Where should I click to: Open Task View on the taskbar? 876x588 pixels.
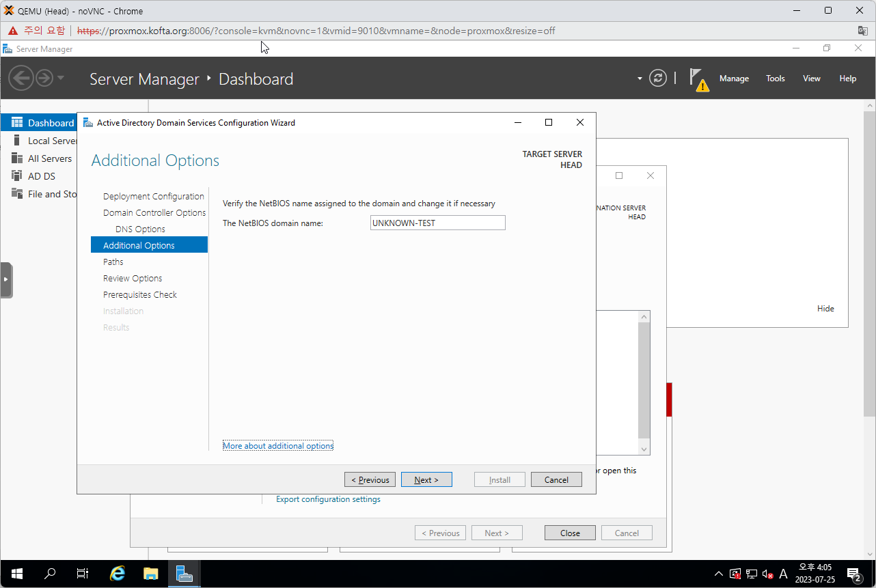click(x=83, y=574)
